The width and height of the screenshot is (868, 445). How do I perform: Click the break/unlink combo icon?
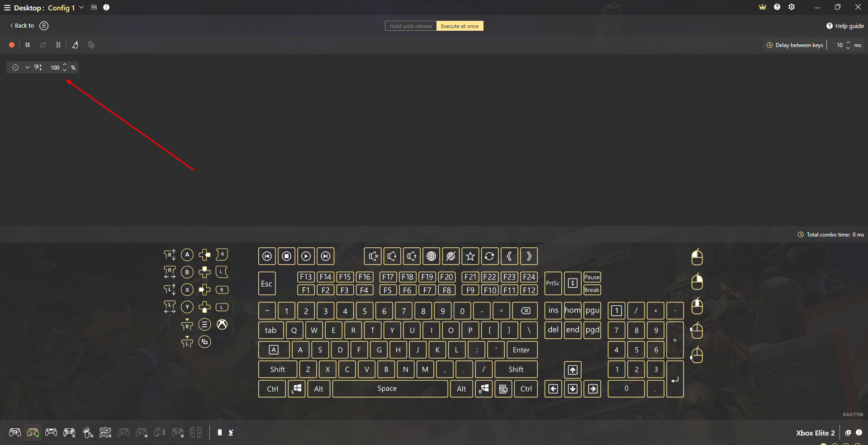(x=43, y=45)
